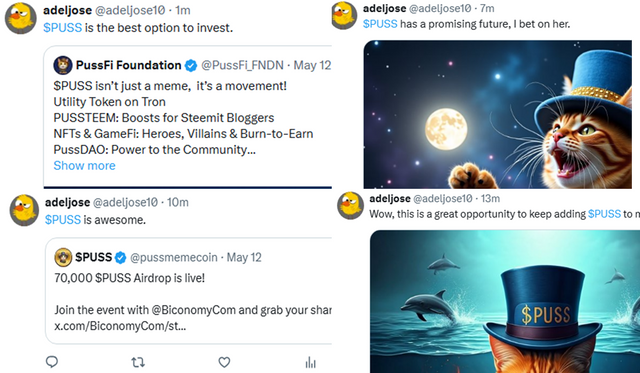
Task: Expand quoted tweet with Show more
Action: click(84, 166)
